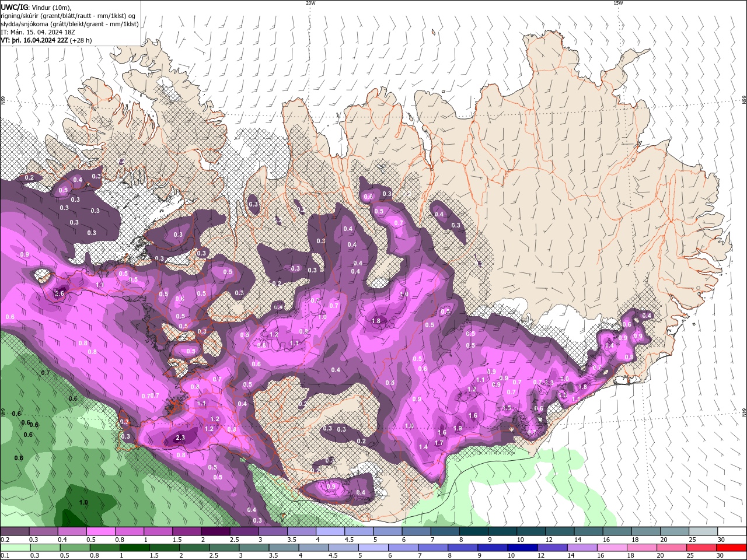Screen dimensions: 747x560
Task: Click the '1.9' precipitation value on the map
Action: click(458, 428)
